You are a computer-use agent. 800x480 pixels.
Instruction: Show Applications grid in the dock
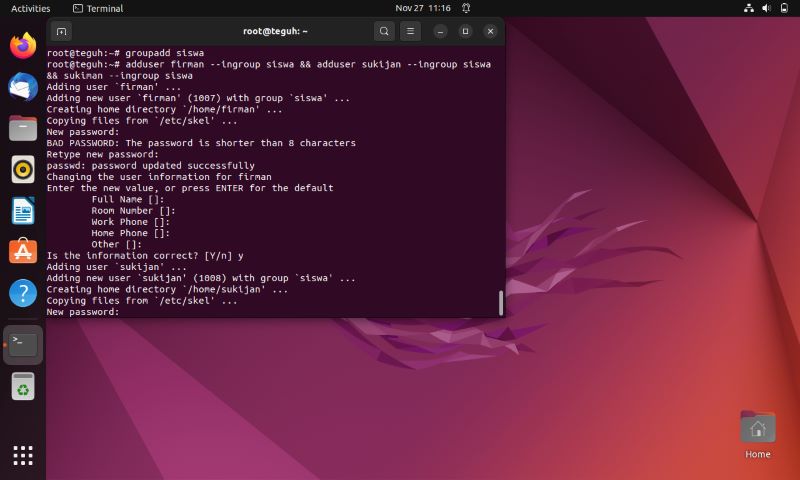pyautogui.click(x=23, y=455)
